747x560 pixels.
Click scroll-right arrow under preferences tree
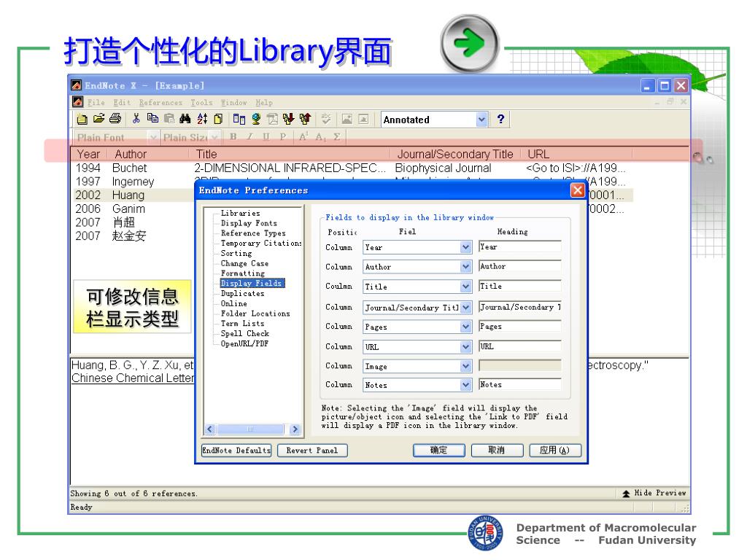[295, 429]
